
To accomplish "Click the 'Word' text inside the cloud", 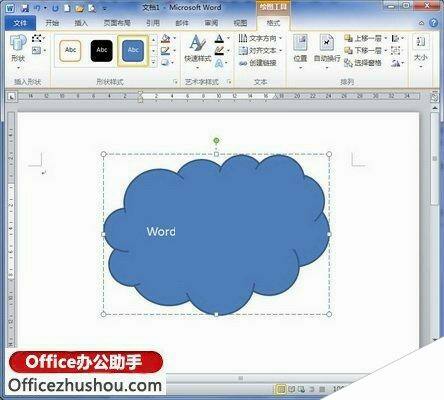I will point(161,231).
